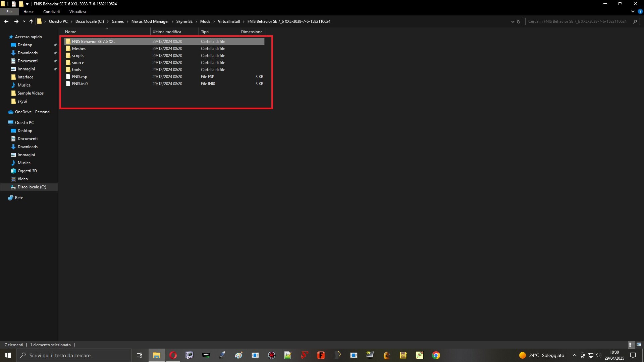Select the FNIS Behavior SE 7.6 XXL folder
644x362 pixels.
[164, 42]
